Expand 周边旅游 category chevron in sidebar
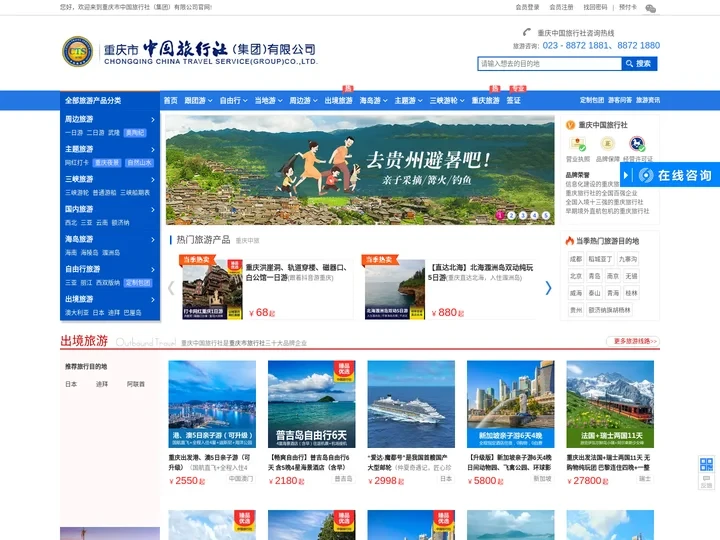The image size is (720, 540). pos(153,120)
